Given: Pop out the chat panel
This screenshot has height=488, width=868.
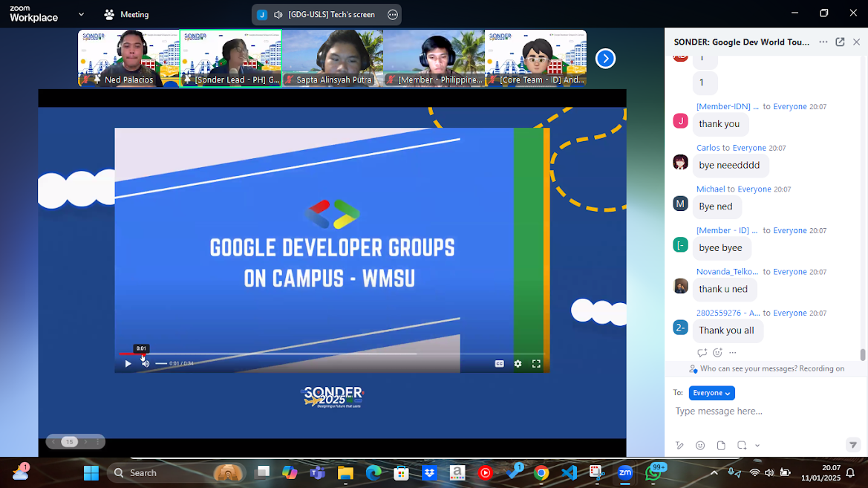Looking at the screenshot, I should pos(840,42).
